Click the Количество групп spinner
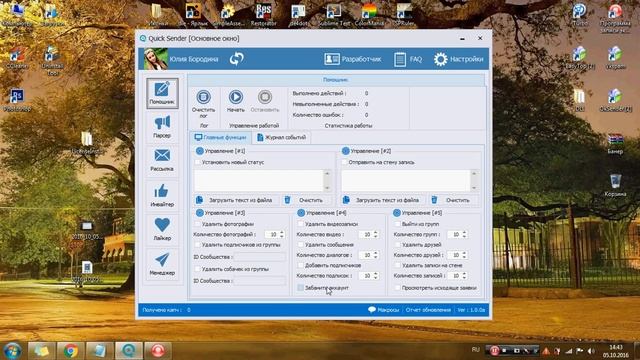Screen dimensions: 640x360 click(x=457, y=234)
